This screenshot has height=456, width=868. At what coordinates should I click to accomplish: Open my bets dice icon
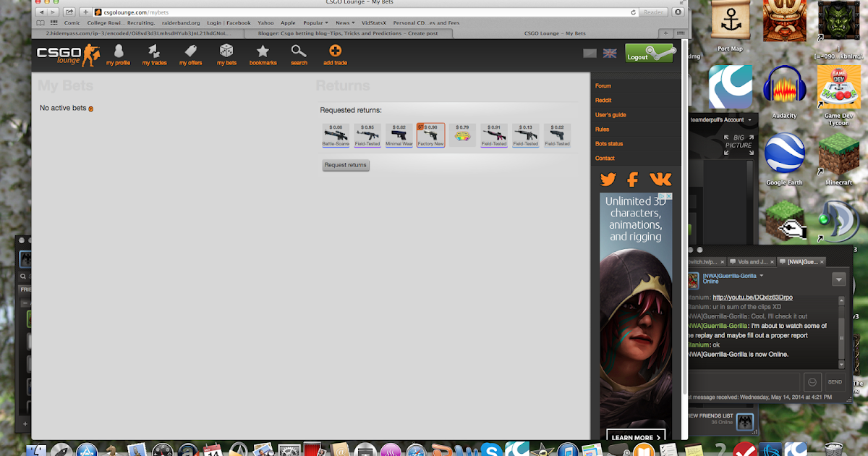(x=226, y=55)
